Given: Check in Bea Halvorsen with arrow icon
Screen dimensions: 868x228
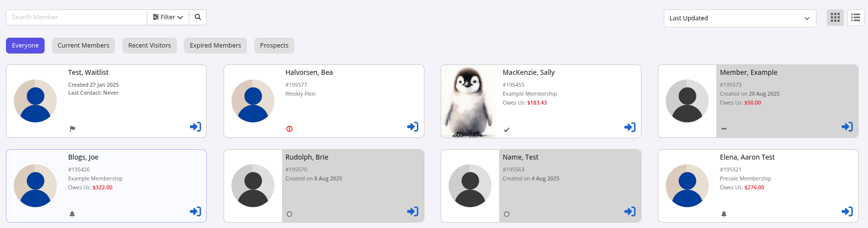Looking at the screenshot, I should tap(412, 127).
